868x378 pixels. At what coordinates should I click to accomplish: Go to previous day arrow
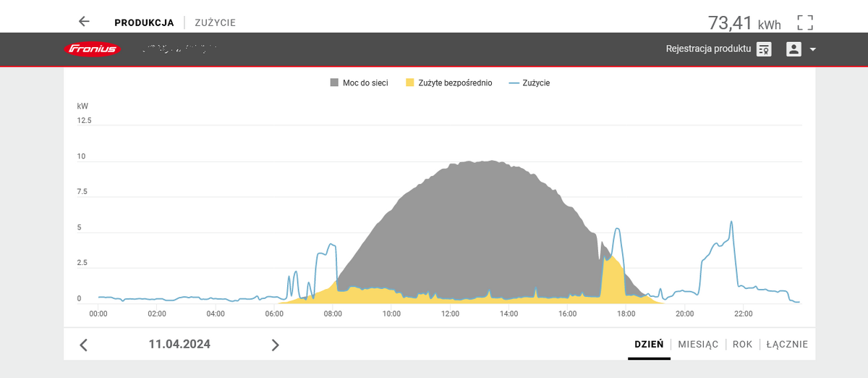(x=83, y=345)
